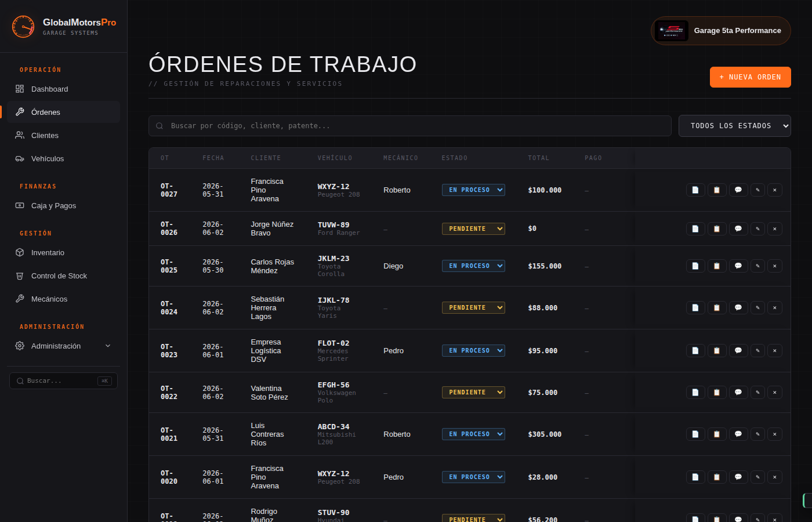Open status dropdown for OT-0021
Screen dimensions: 812x522
[x=473, y=434]
